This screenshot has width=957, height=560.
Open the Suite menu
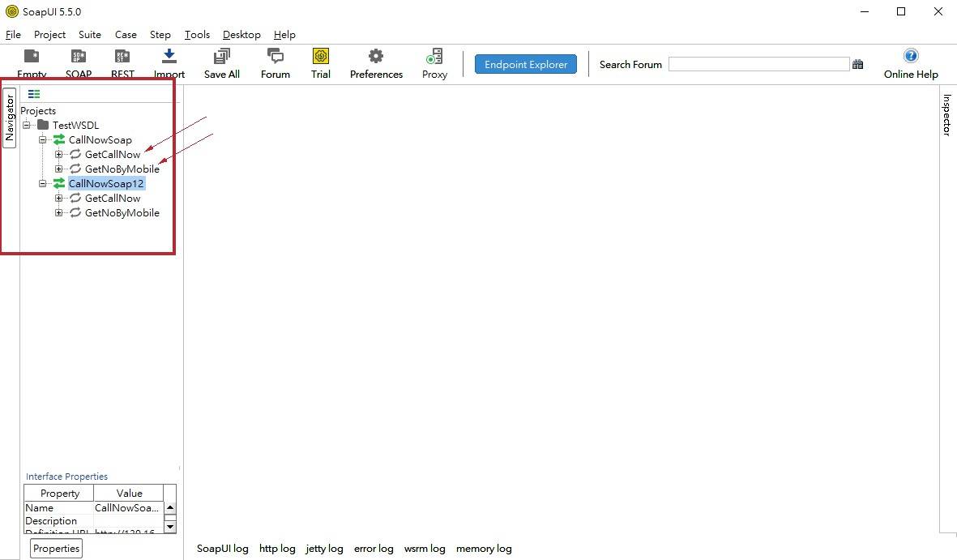(x=90, y=35)
